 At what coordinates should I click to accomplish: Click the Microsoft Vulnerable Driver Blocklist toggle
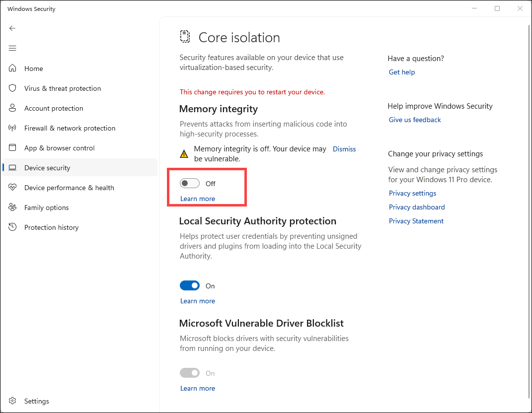pyautogui.click(x=190, y=373)
